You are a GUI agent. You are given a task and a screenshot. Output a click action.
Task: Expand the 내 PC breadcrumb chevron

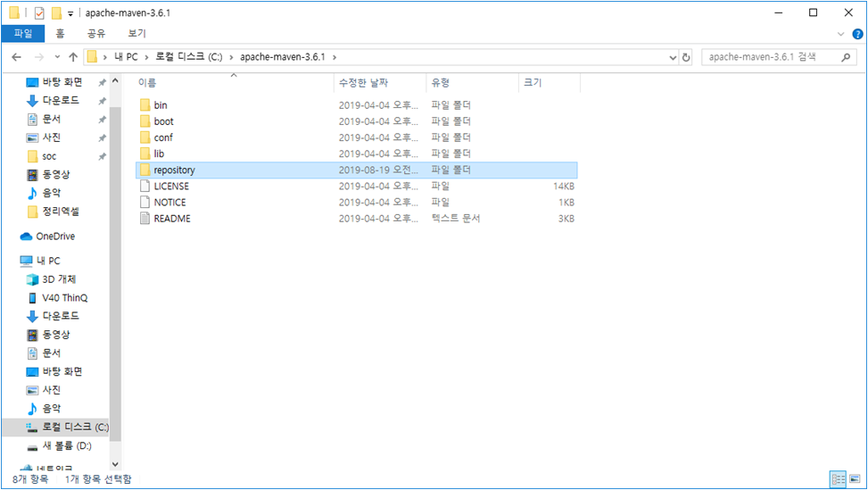pos(146,57)
